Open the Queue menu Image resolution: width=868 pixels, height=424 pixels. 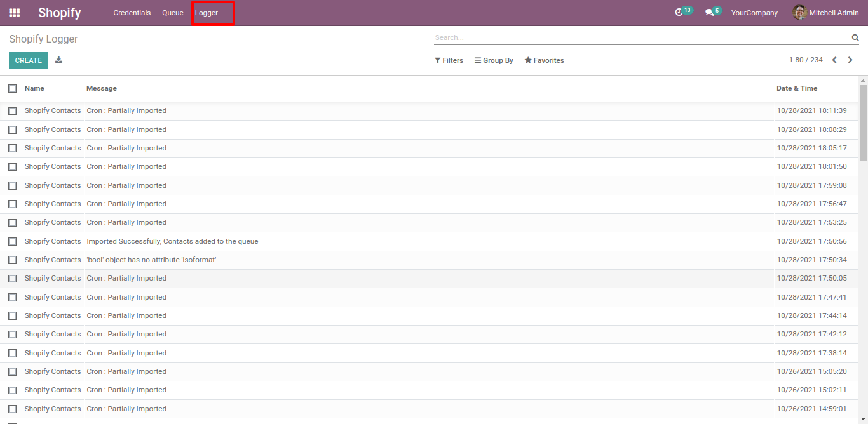tap(173, 13)
